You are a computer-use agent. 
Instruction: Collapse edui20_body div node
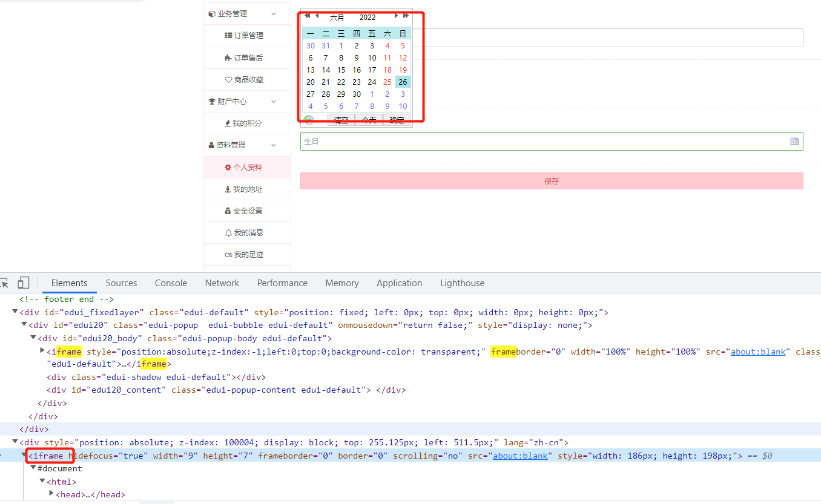point(33,338)
